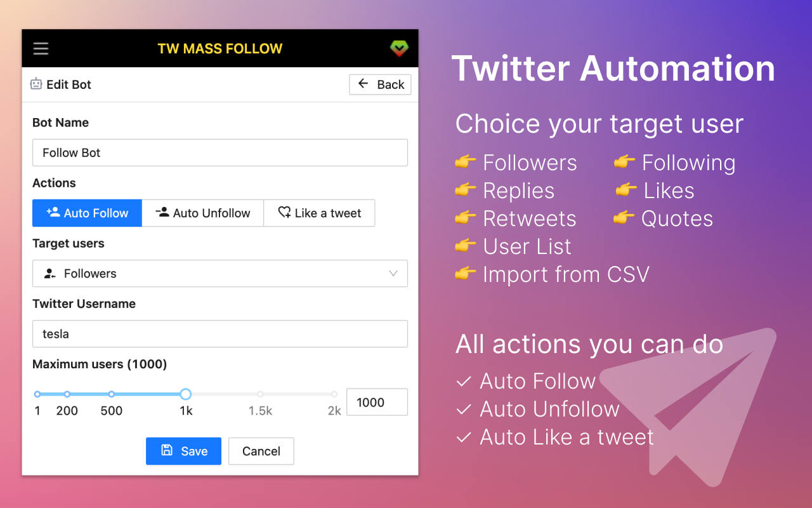Click the heart icon on Like a tweet

point(285,213)
